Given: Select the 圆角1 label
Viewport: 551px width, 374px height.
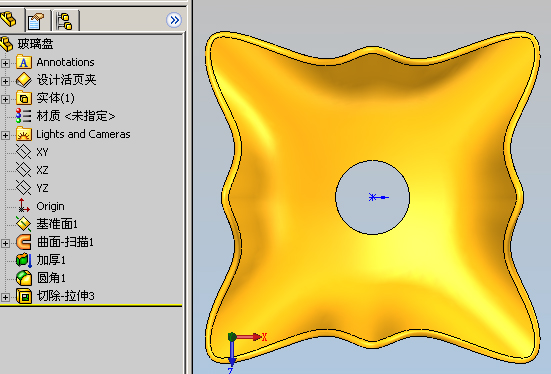Looking at the screenshot, I should pos(51,278).
